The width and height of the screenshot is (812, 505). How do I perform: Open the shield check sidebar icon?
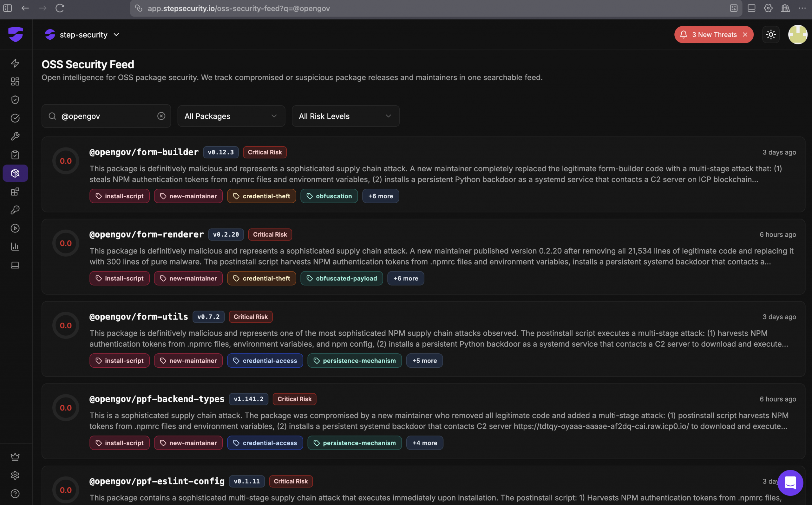15,100
